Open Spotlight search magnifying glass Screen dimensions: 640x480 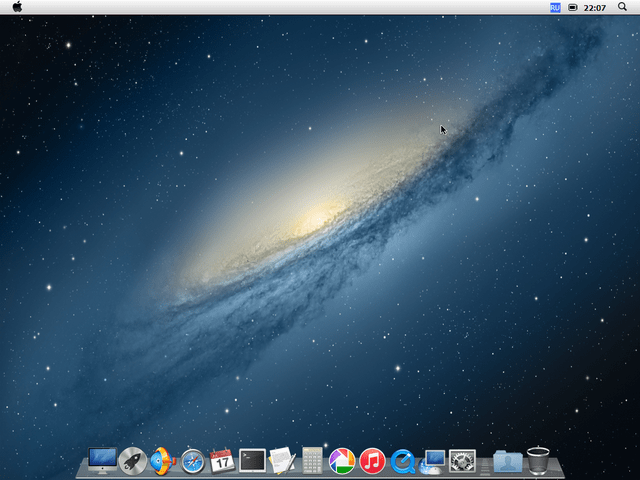(623, 7)
